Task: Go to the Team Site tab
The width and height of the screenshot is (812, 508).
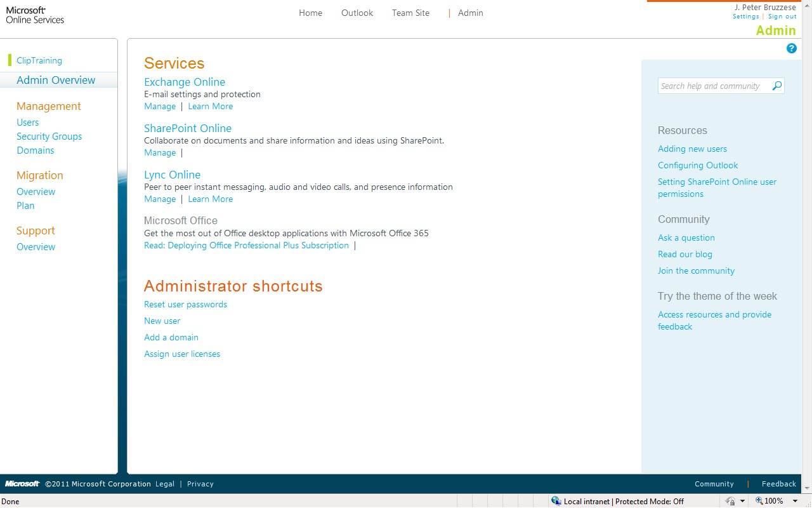Action: tap(410, 13)
